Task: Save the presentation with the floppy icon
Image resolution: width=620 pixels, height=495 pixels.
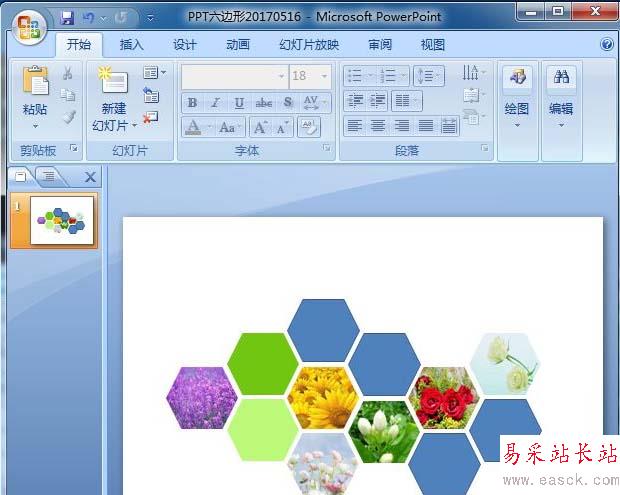Action: [x=67, y=18]
